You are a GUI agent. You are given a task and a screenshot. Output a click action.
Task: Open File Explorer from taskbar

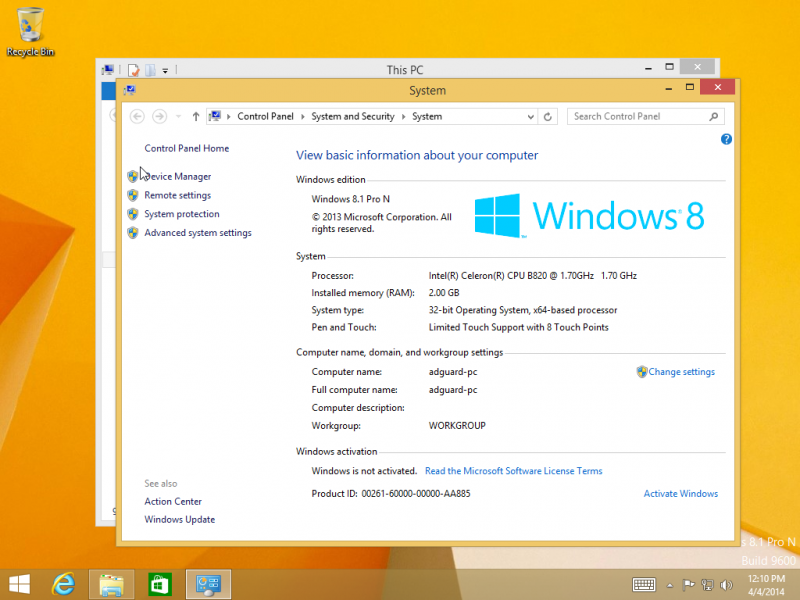click(111, 584)
